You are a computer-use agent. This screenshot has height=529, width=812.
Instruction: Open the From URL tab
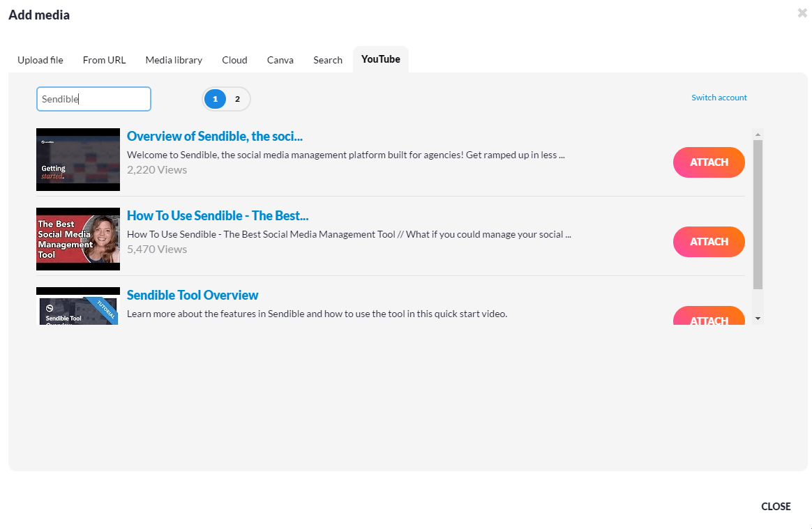point(104,60)
